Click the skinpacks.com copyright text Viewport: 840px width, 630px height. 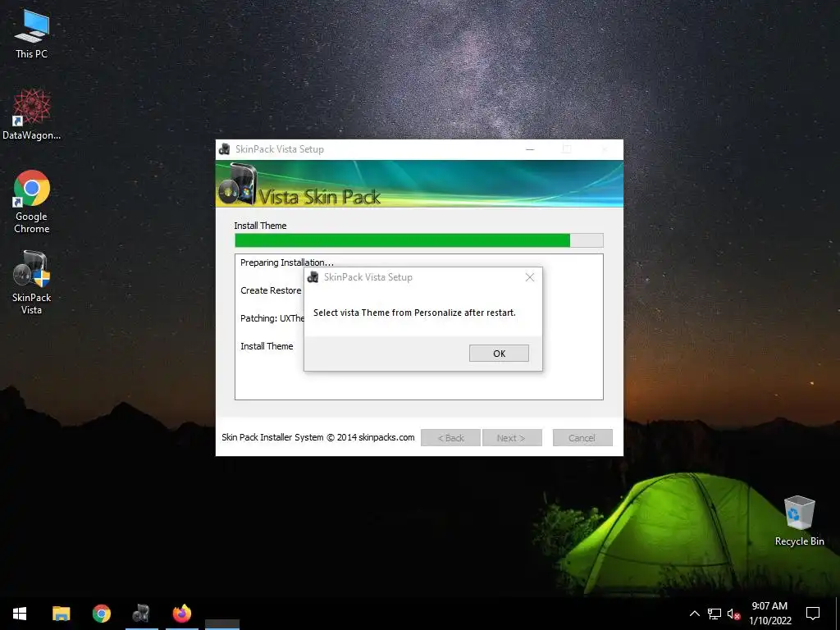(318, 437)
